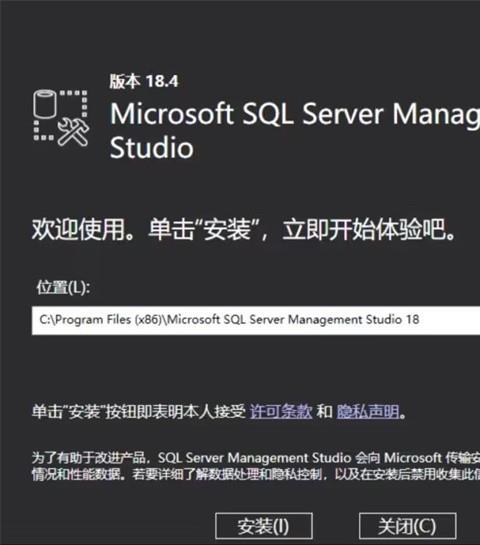480x545 pixels.
Task: Click the SQL Server Management Studio logo
Action: 61,117
